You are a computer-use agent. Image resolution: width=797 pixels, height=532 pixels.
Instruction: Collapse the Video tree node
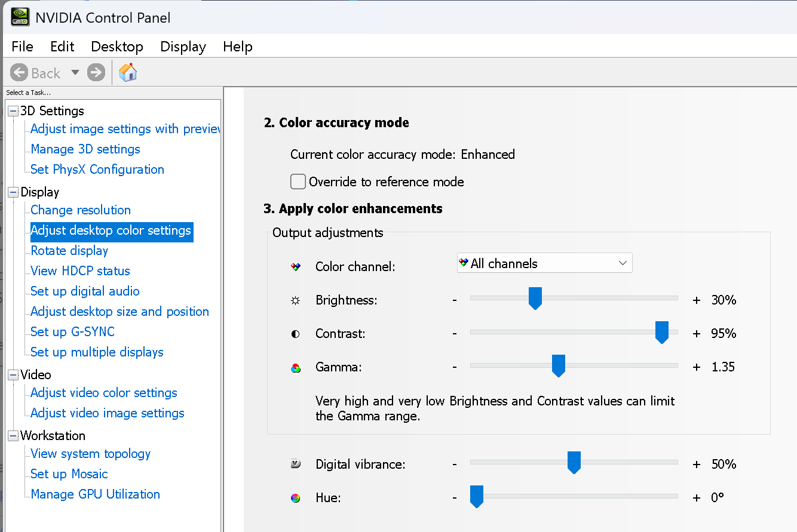coord(13,375)
